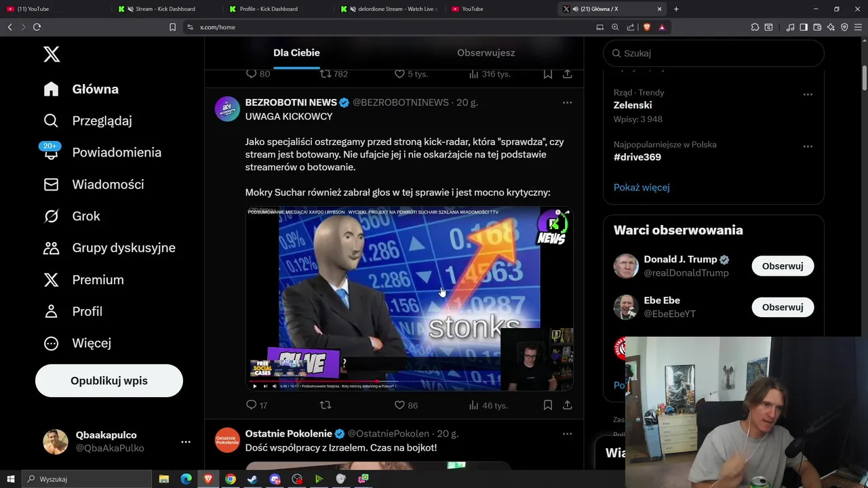Image resolution: width=868 pixels, height=488 pixels.
Task: Bookmark this page in the address bar
Action: pos(172,27)
